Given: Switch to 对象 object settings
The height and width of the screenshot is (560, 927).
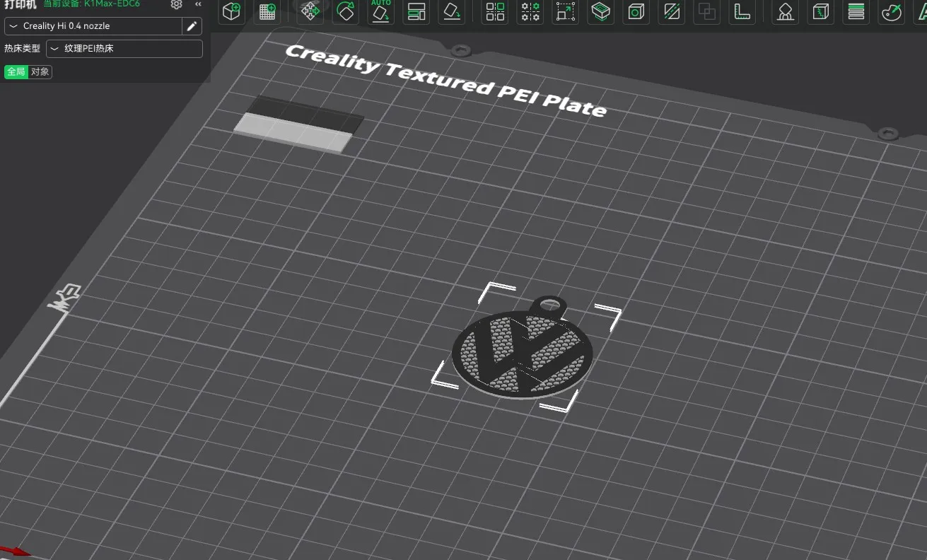Looking at the screenshot, I should point(40,72).
